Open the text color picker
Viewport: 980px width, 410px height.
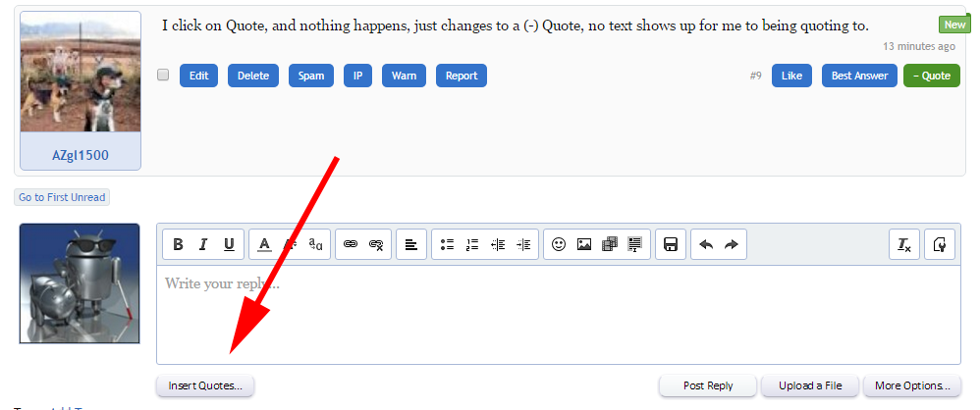click(x=264, y=245)
